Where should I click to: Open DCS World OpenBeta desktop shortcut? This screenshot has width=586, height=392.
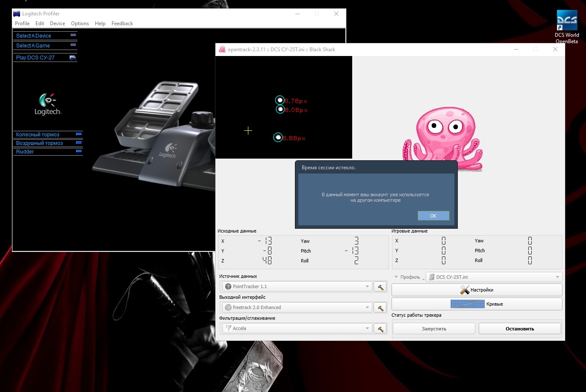pos(567,27)
